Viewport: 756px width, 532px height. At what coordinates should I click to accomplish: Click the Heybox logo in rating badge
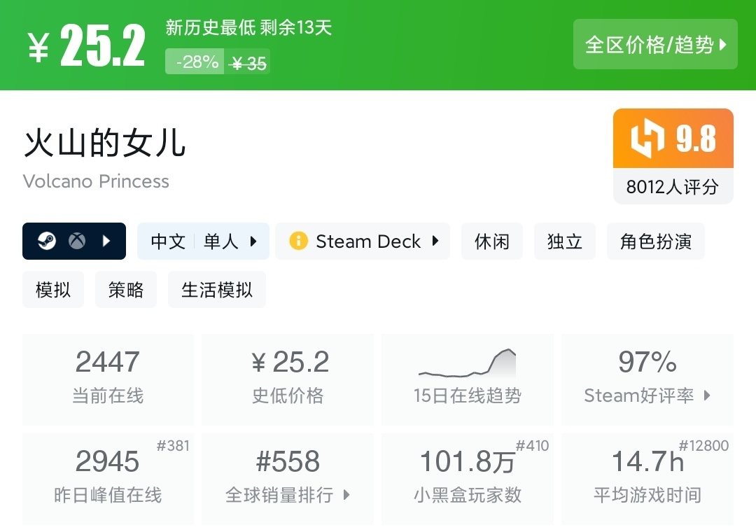tap(647, 139)
